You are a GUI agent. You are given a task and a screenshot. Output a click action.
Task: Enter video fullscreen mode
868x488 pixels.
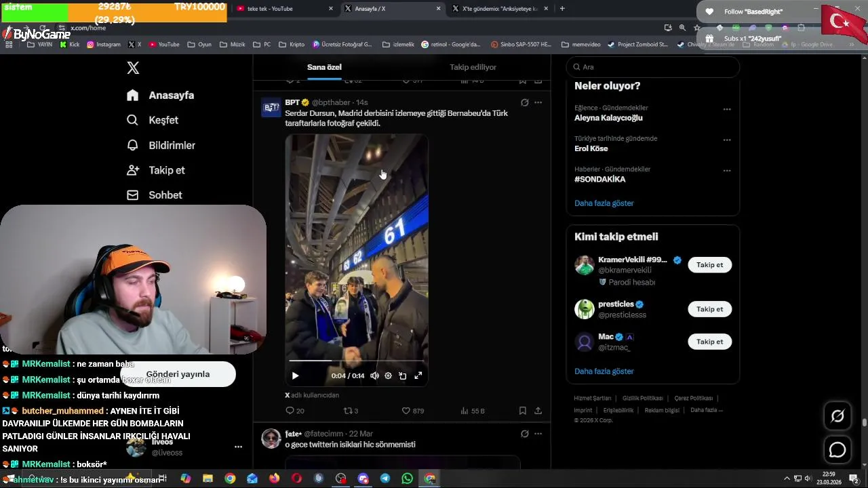[418, 375]
